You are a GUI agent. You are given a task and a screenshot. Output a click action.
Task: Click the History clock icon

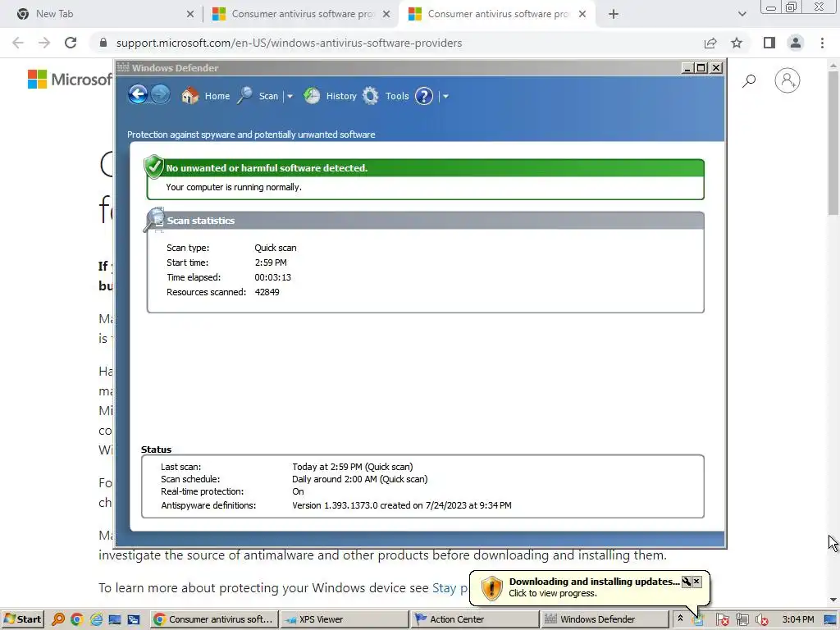click(312, 95)
